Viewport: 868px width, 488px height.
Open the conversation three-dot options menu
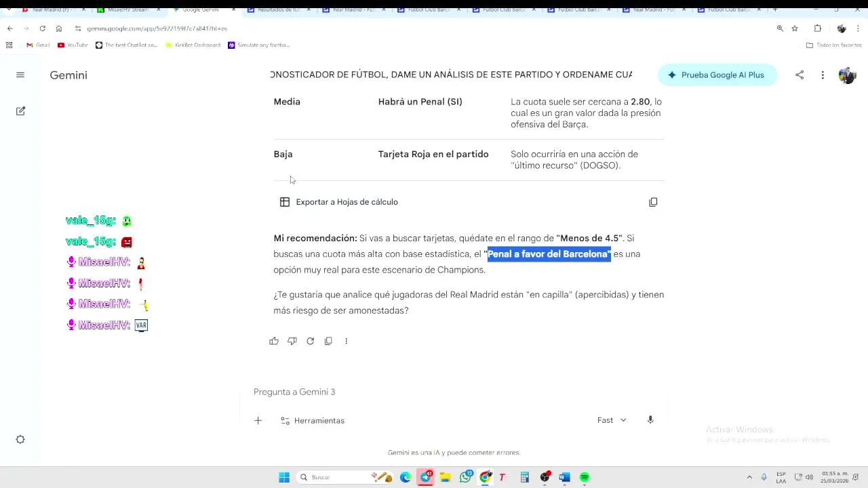(823, 75)
